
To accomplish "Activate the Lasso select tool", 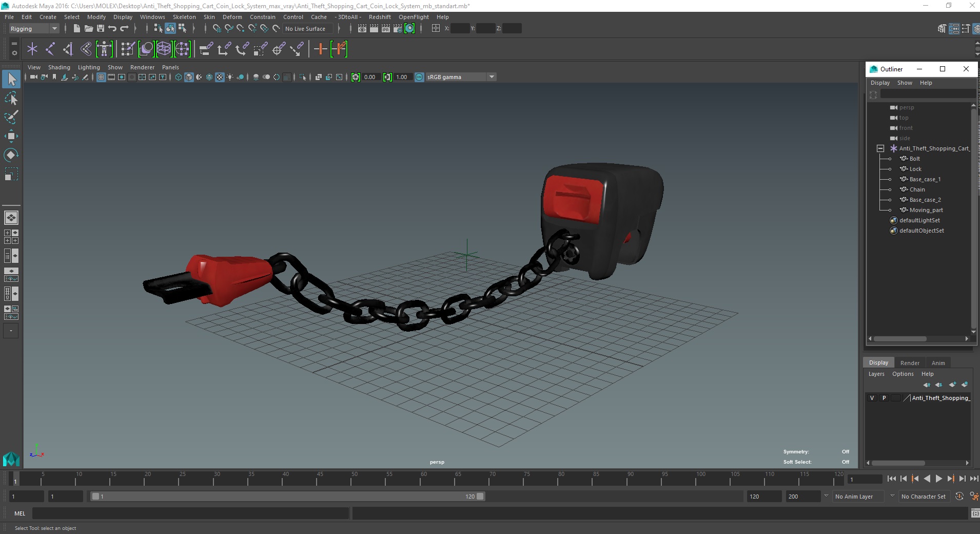I will tap(11, 98).
